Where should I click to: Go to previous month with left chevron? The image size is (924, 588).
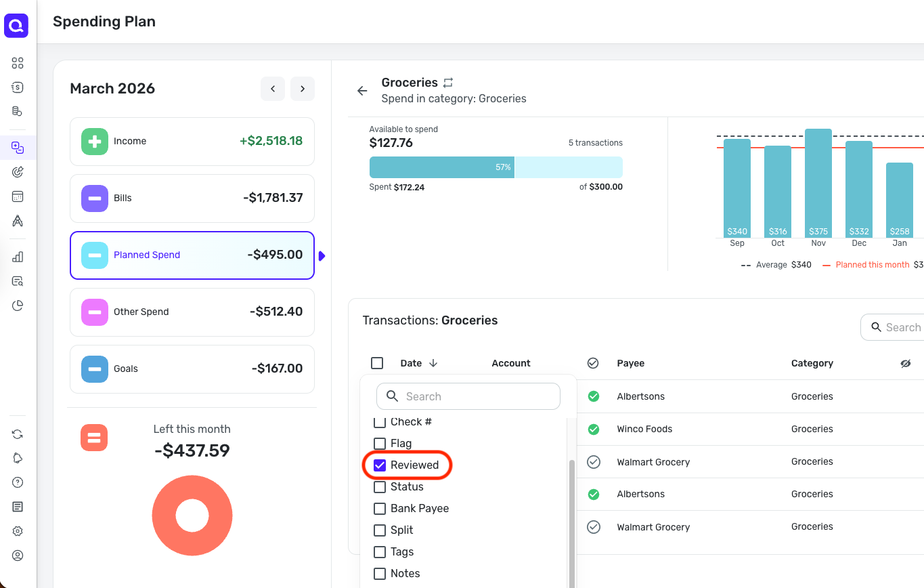[x=273, y=89]
